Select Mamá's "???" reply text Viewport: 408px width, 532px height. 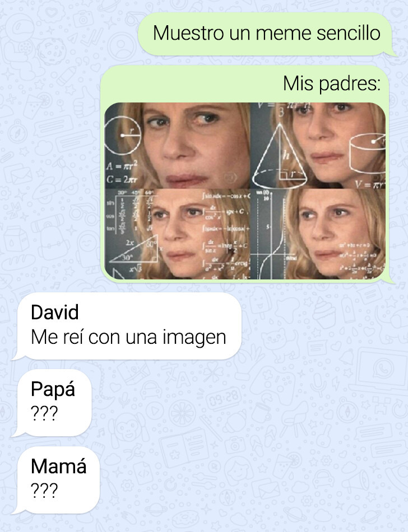[44, 491]
